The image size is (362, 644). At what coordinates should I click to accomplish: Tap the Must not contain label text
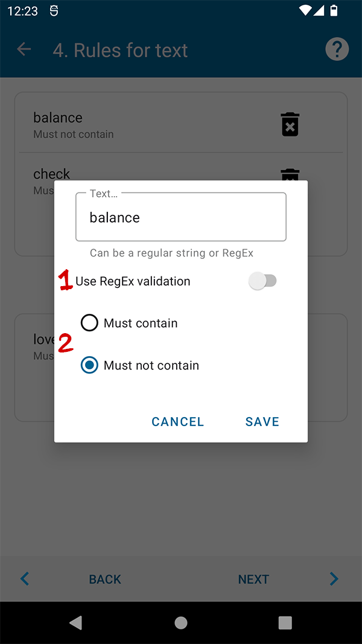(151, 365)
